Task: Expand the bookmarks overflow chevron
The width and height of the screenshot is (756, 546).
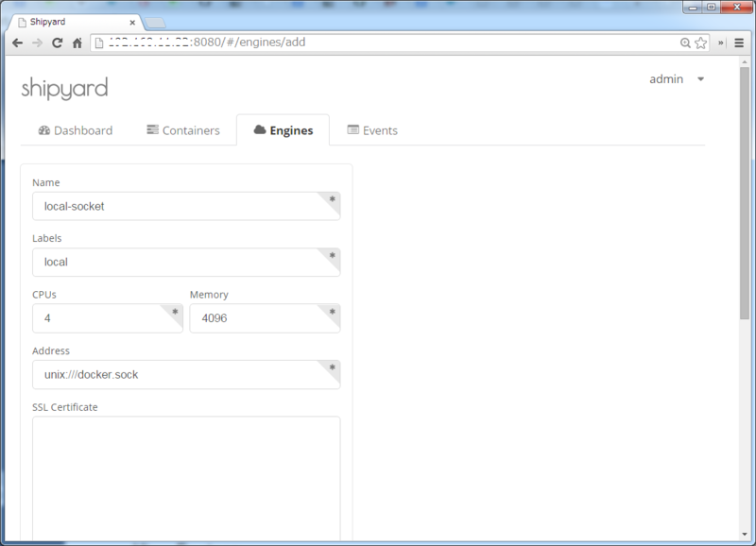Action: click(720, 42)
